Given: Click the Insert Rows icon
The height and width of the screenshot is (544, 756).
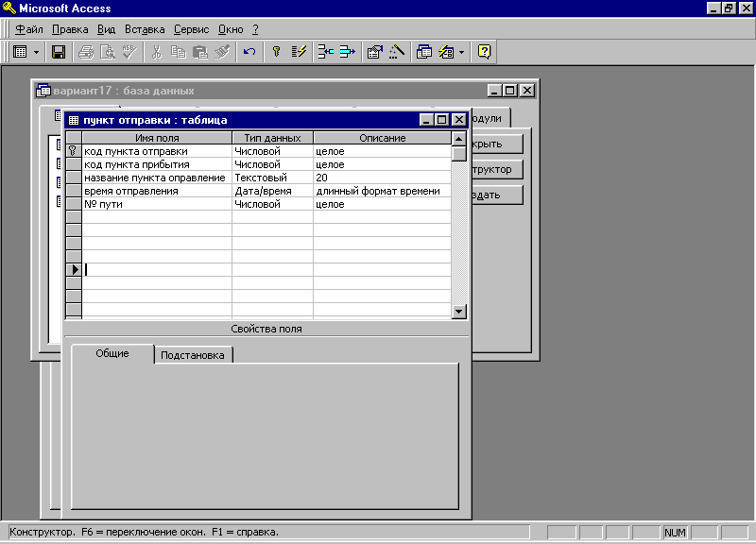Looking at the screenshot, I should pyautogui.click(x=326, y=52).
